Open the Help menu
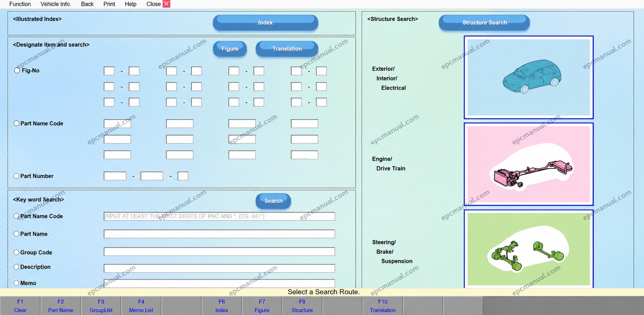644x315 pixels. click(131, 4)
